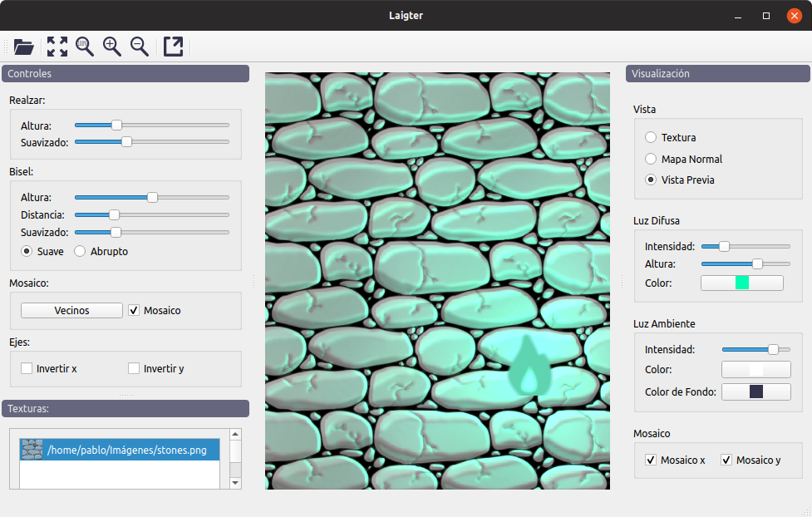Uncheck the Mosaico checkbox next to Vecinos

point(134,310)
